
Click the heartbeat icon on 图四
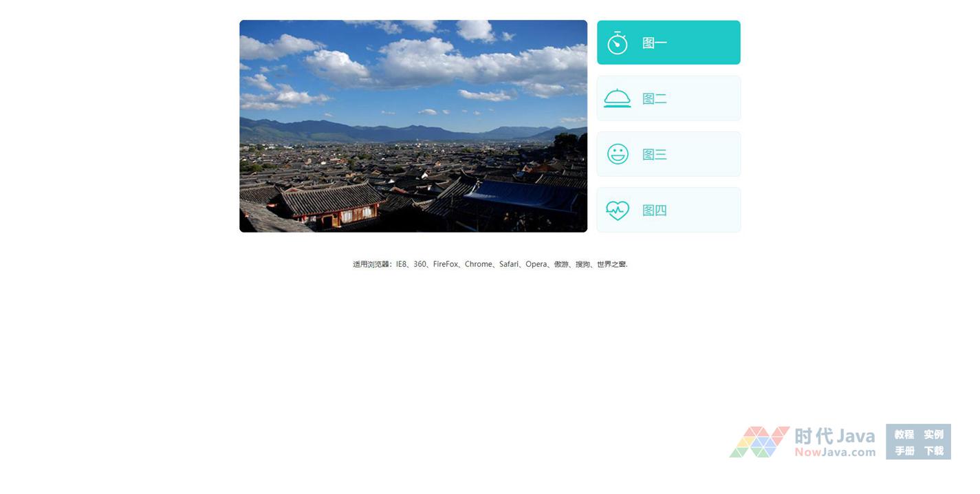coord(617,210)
